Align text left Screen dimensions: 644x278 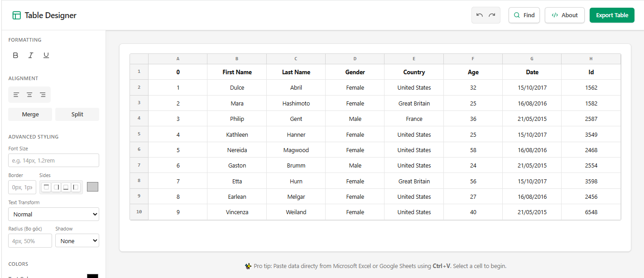pyautogui.click(x=16, y=95)
